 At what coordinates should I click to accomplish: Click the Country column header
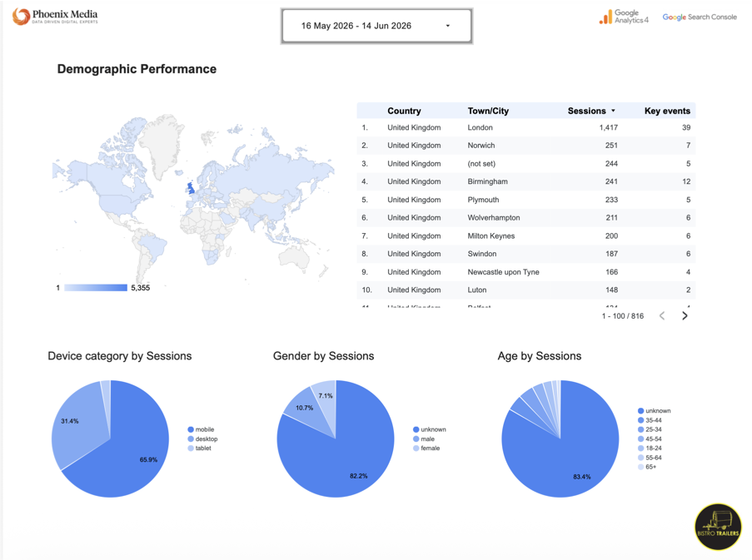[x=404, y=111]
